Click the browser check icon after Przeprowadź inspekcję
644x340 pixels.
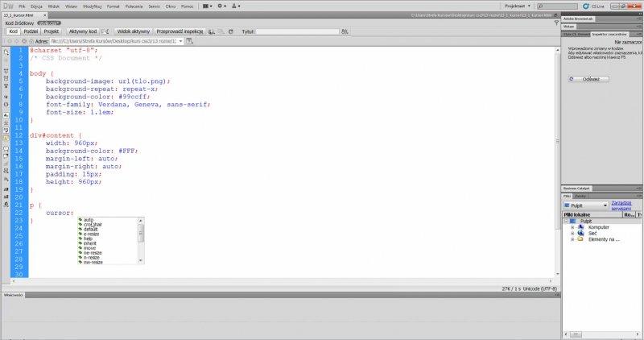coord(214,31)
